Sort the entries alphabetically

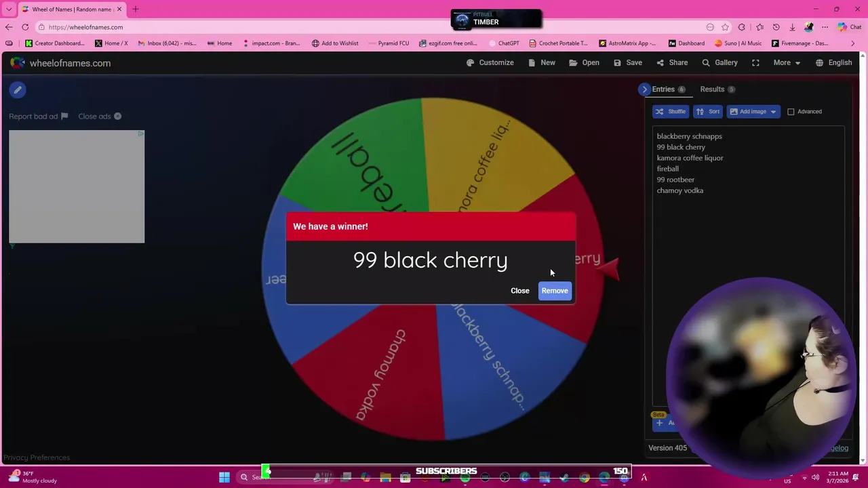(x=707, y=112)
